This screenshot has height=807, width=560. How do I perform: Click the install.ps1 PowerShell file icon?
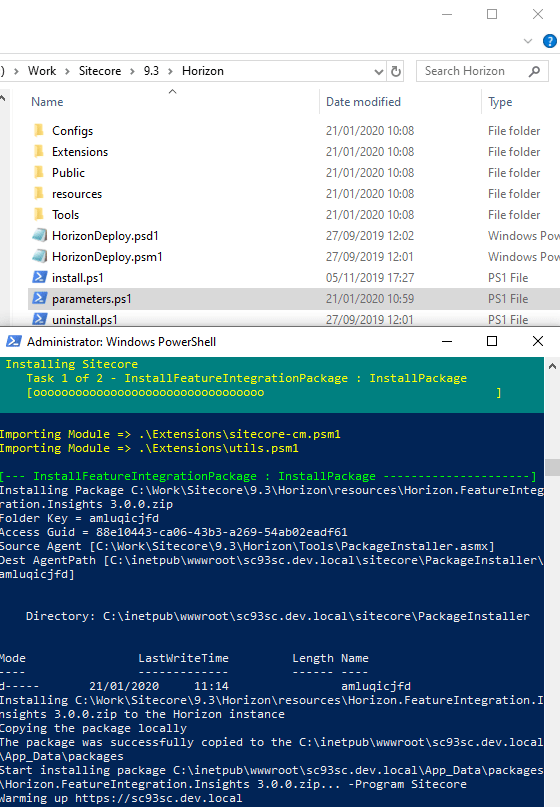(40, 277)
